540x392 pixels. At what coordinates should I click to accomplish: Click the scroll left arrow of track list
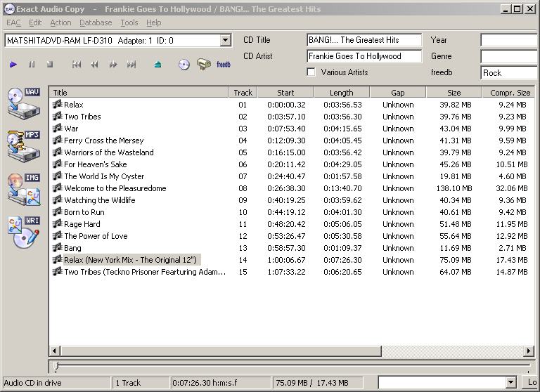click(x=54, y=351)
